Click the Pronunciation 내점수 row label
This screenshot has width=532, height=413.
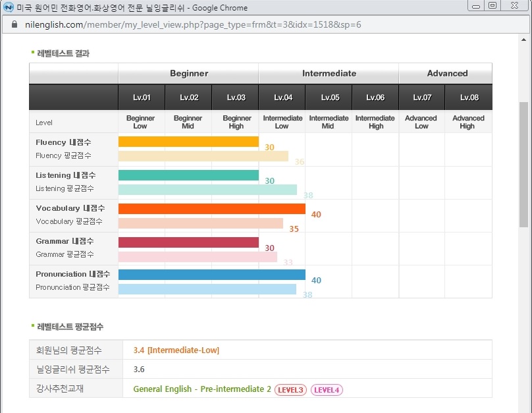[73, 274]
